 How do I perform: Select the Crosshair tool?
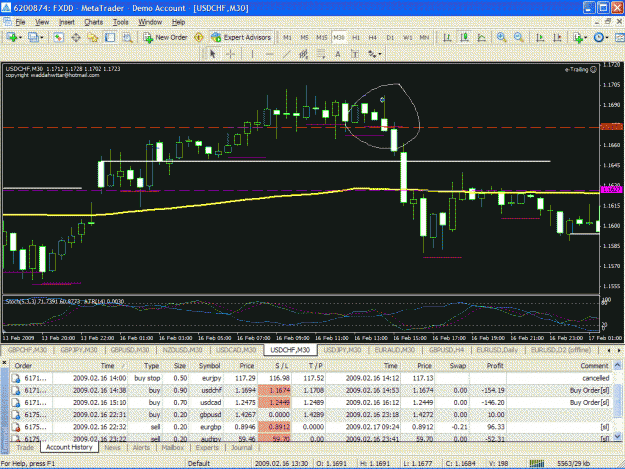click(x=230, y=54)
